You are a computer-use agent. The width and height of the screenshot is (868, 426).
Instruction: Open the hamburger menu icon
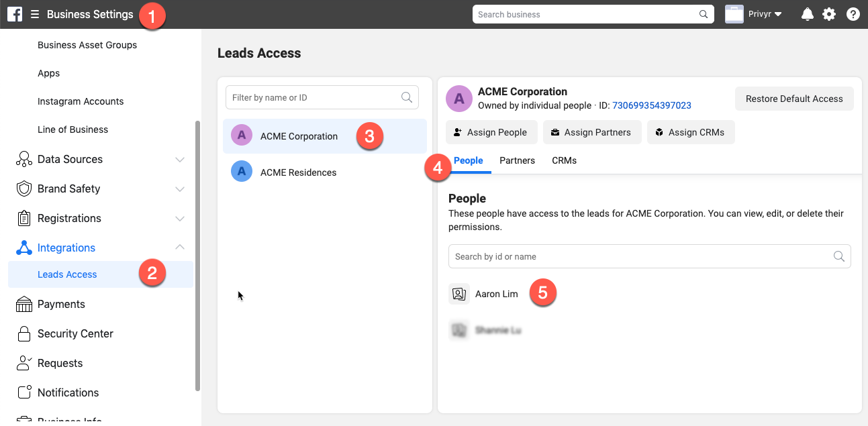(x=35, y=13)
